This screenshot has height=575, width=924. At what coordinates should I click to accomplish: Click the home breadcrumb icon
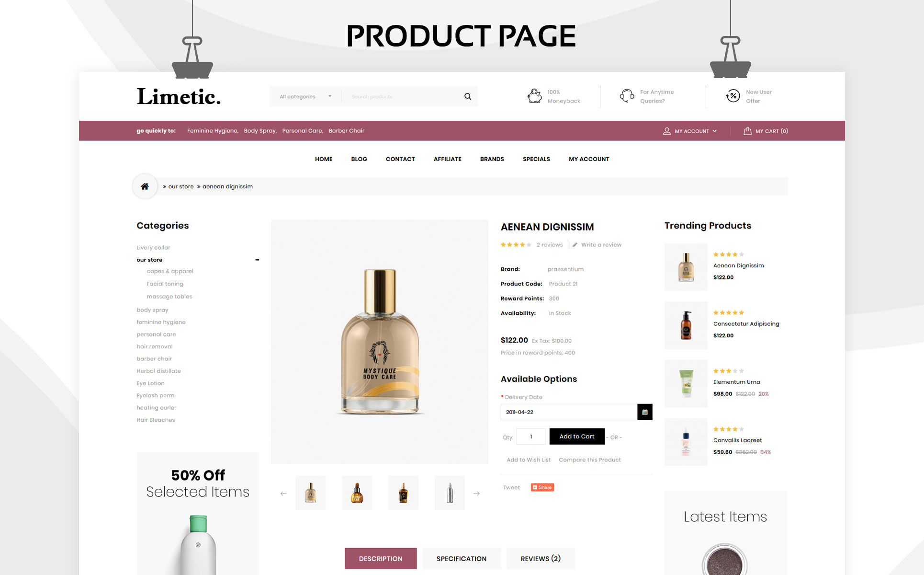point(145,186)
